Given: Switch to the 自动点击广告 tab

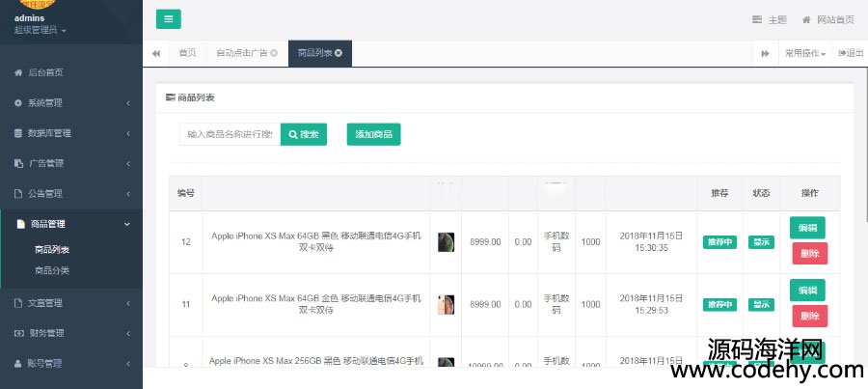Looking at the screenshot, I should (241, 53).
